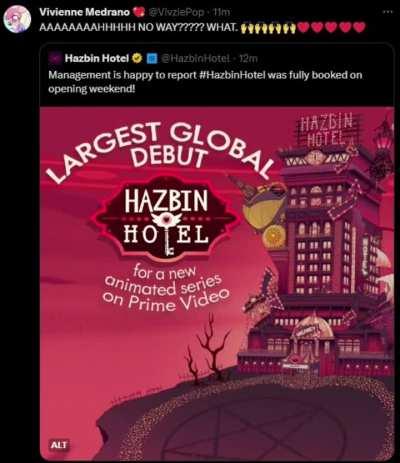400x463 pixels.
Task: Click the Hazbin Hotel display name in quote
Action: click(x=97, y=58)
